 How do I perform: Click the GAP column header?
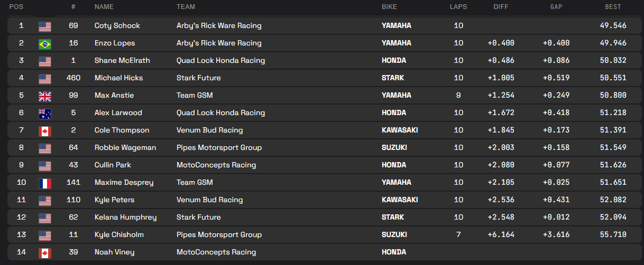556,7
